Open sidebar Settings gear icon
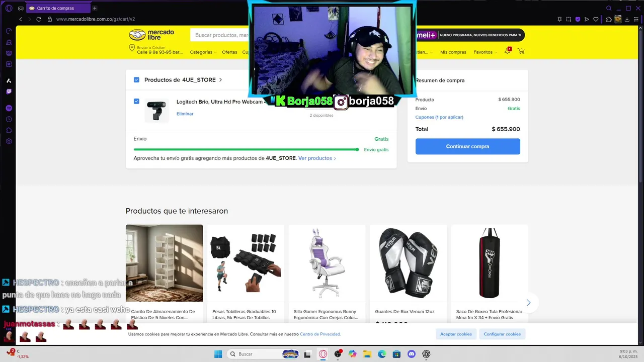Screen dimensions: 644x362 point(9,141)
